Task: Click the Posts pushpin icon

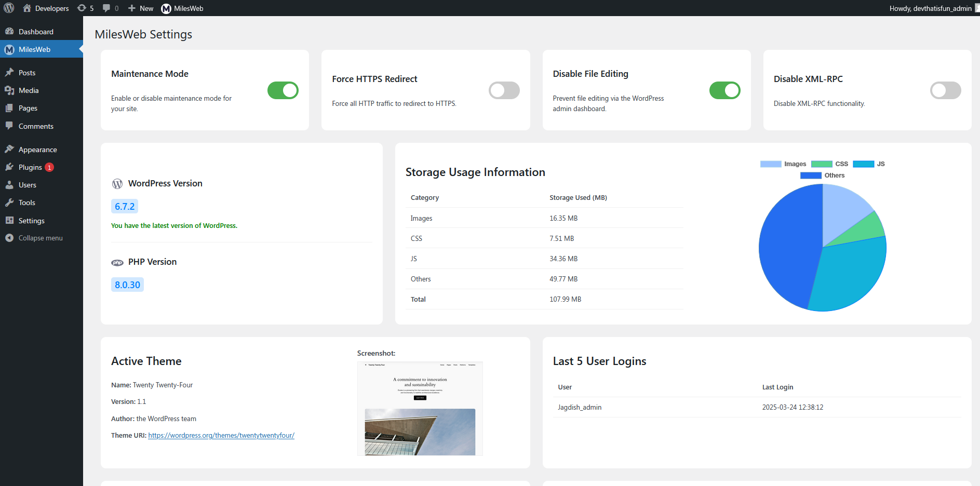Action: point(9,73)
